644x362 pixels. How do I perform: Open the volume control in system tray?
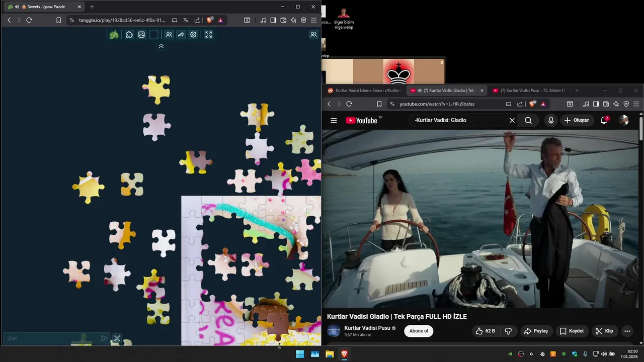[x=604, y=354]
